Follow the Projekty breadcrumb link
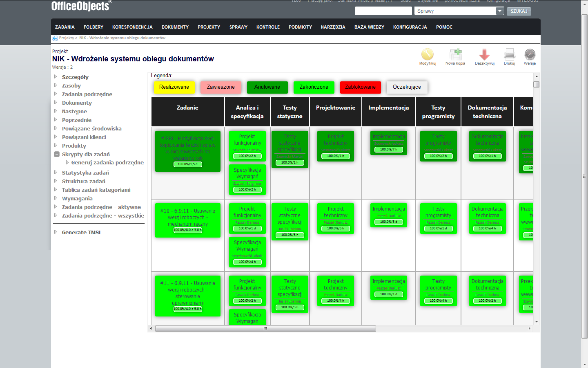 pos(66,38)
